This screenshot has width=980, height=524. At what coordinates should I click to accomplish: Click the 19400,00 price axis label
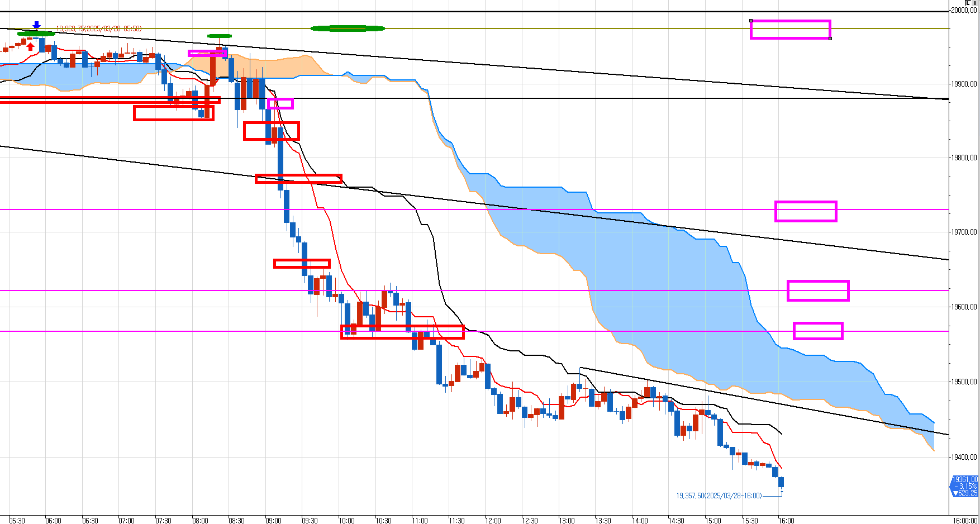964,457
